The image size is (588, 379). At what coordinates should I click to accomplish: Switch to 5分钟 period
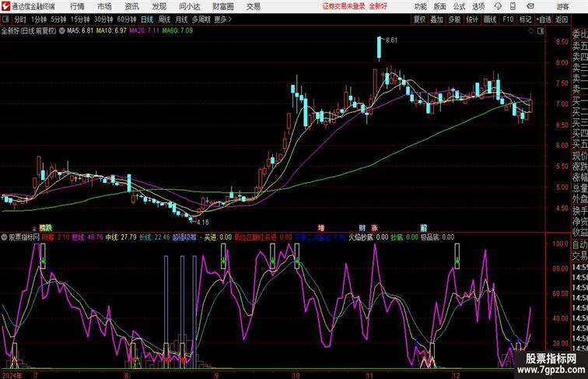click(x=58, y=19)
